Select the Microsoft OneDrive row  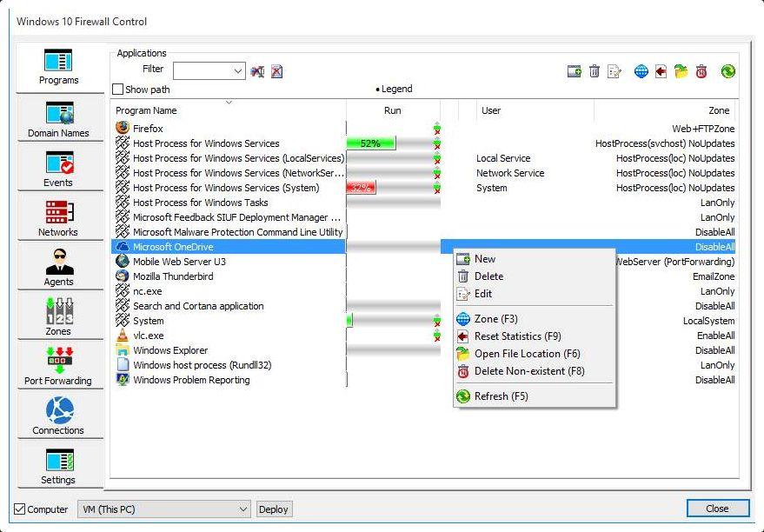pyautogui.click(x=422, y=247)
